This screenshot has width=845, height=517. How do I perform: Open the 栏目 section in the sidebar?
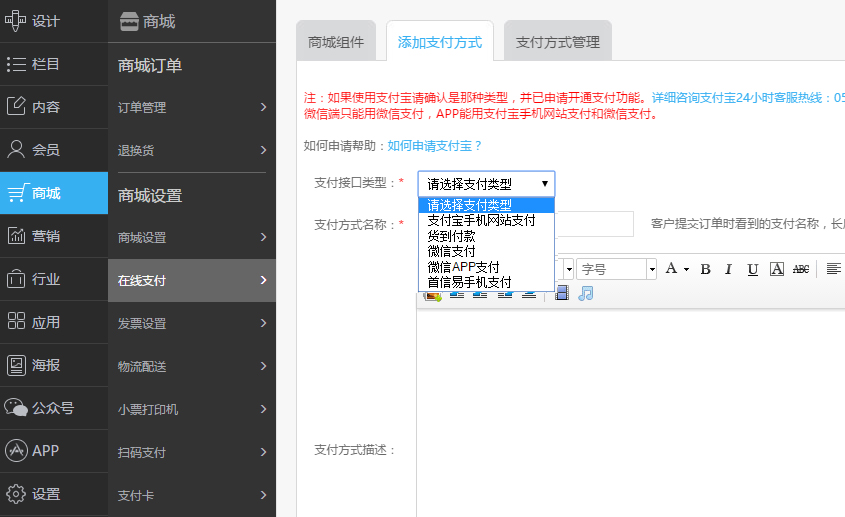click(x=54, y=64)
